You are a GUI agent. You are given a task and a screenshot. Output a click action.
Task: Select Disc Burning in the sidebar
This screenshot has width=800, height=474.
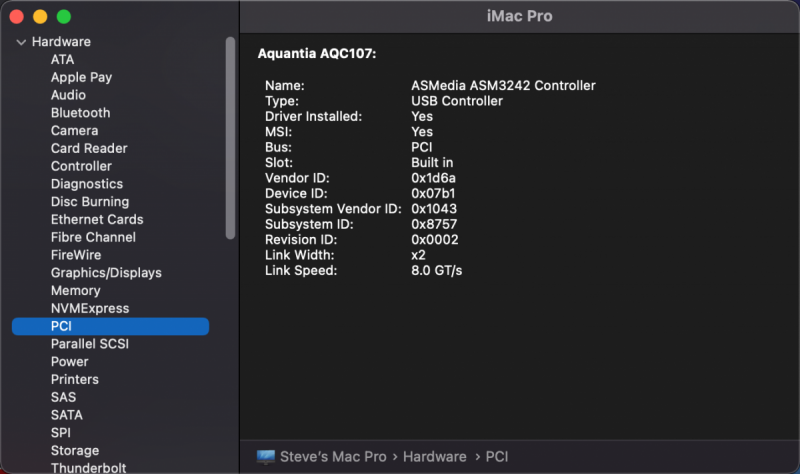point(90,202)
